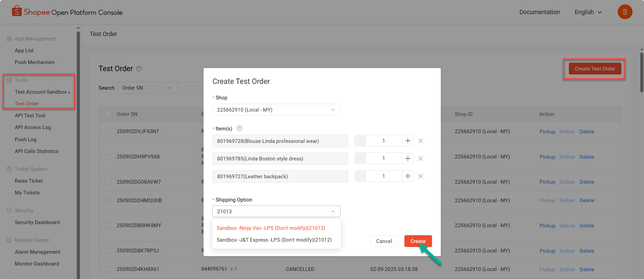Click the page vertical scrollbar

click(x=642, y=72)
